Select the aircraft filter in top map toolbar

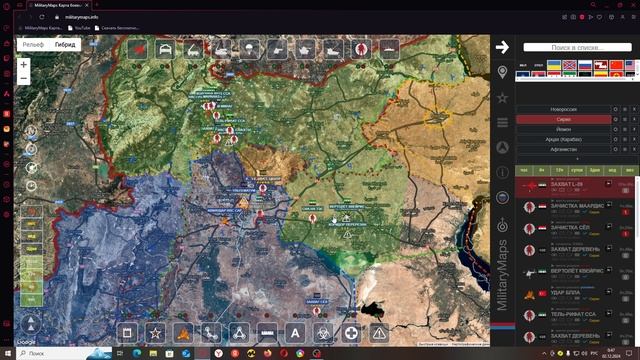pos(138,50)
